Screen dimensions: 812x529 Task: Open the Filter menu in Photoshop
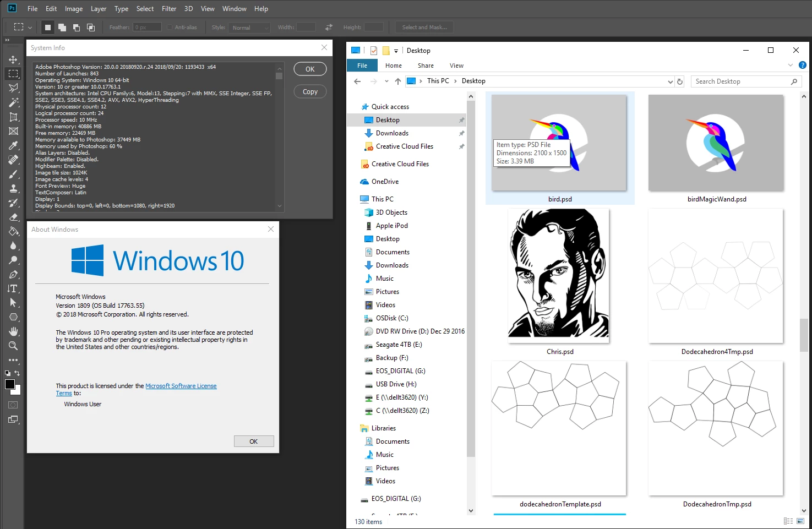tap(169, 9)
